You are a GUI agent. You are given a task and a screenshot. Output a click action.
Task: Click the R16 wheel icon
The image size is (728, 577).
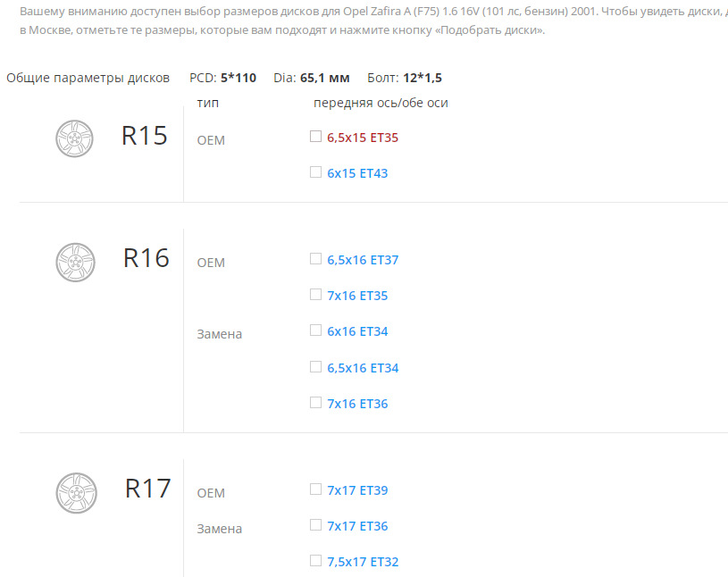point(75,262)
